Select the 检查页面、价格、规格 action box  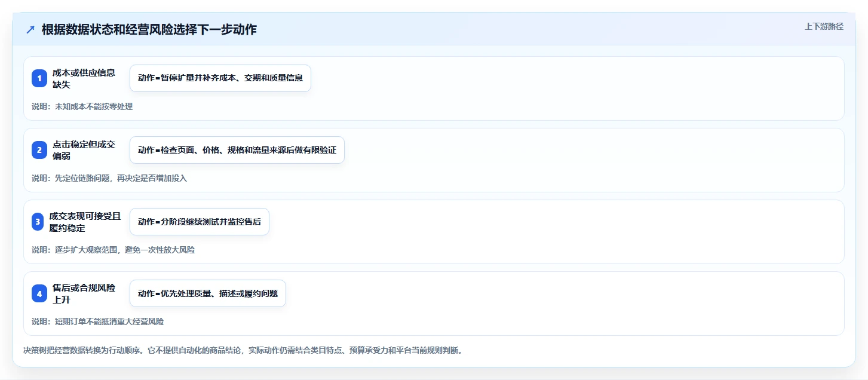click(x=237, y=150)
